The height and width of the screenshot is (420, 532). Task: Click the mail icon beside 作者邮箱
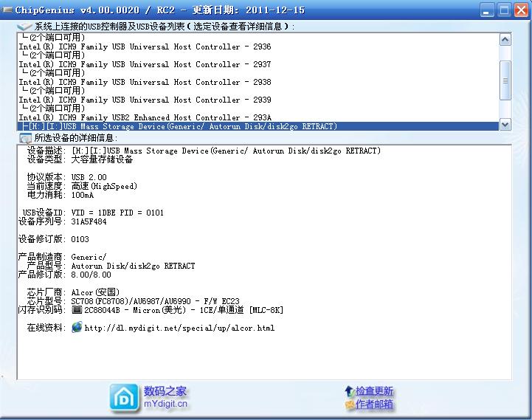click(x=350, y=404)
